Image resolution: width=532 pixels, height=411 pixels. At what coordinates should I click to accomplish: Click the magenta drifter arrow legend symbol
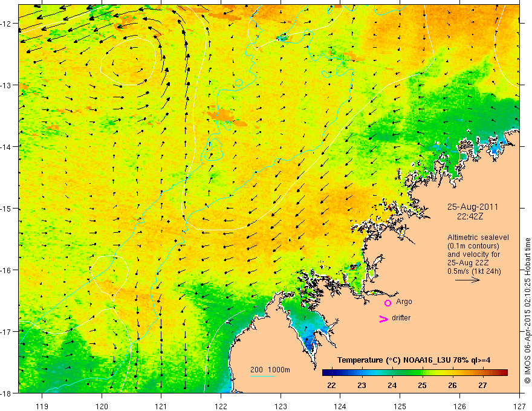(x=383, y=319)
